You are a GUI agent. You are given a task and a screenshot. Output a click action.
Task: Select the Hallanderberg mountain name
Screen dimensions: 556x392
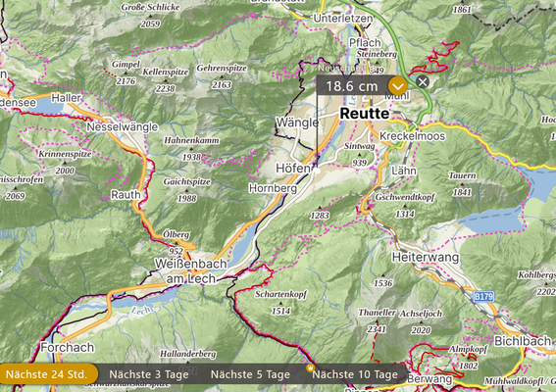(187, 354)
